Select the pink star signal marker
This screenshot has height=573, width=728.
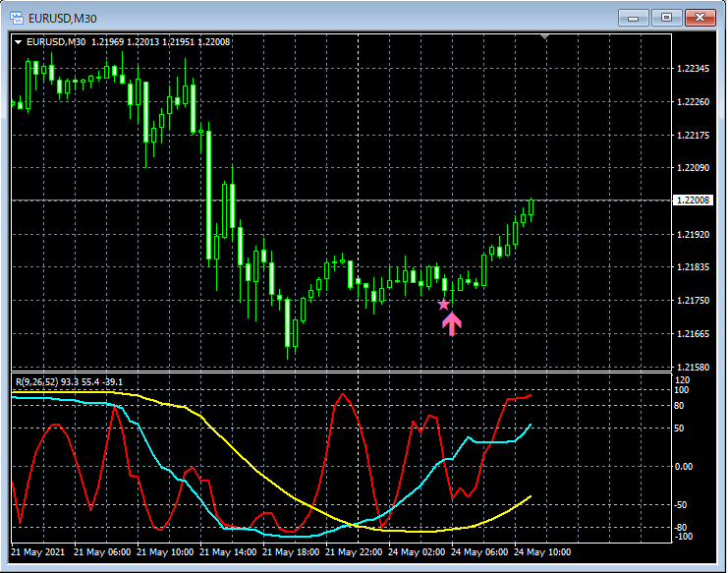444,304
